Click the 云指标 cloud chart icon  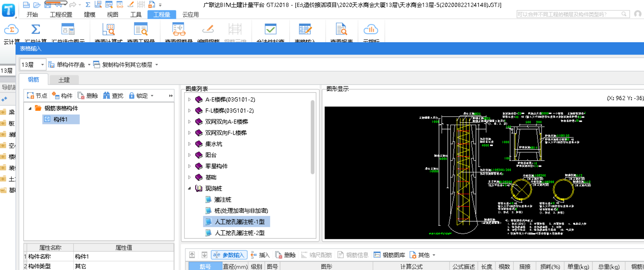370,30
